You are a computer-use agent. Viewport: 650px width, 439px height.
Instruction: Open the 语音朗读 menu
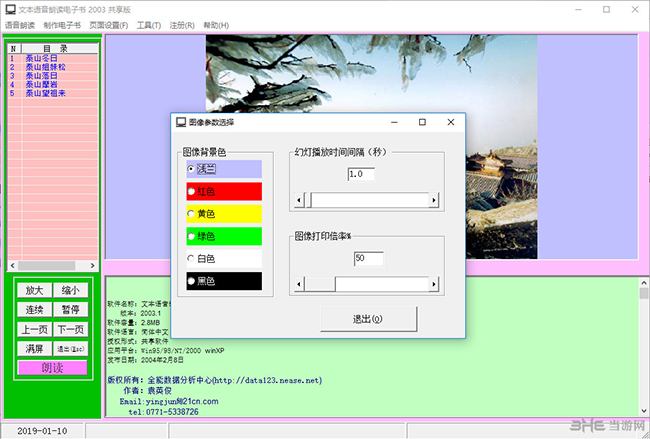[x=20, y=25]
